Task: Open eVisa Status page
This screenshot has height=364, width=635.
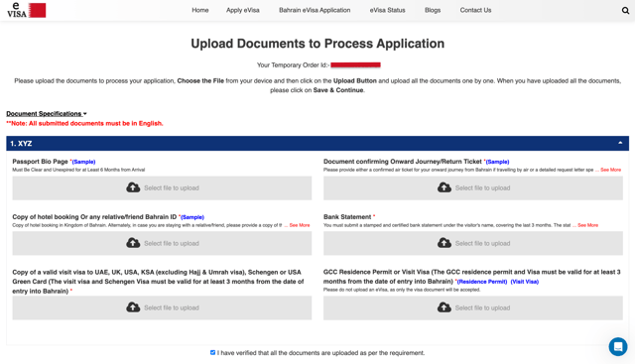Action: pyautogui.click(x=387, y=10)
